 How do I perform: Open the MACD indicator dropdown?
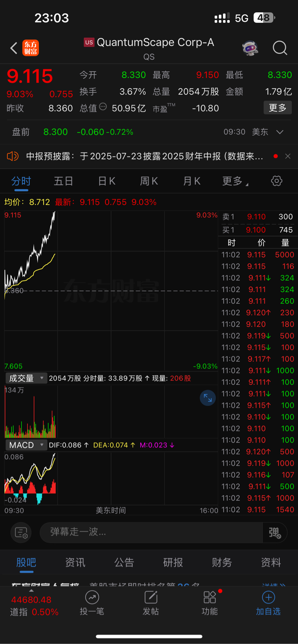pyautogui.click(x=26, y=445)
